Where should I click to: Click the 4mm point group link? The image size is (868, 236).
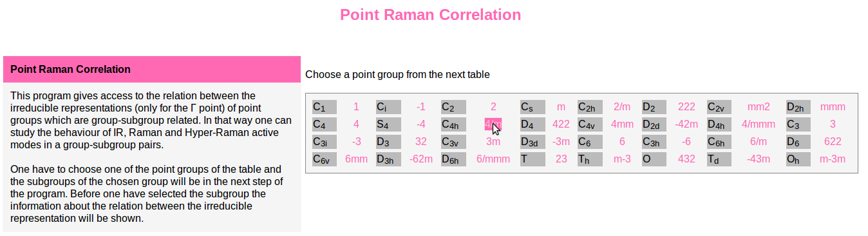[622, 124]
